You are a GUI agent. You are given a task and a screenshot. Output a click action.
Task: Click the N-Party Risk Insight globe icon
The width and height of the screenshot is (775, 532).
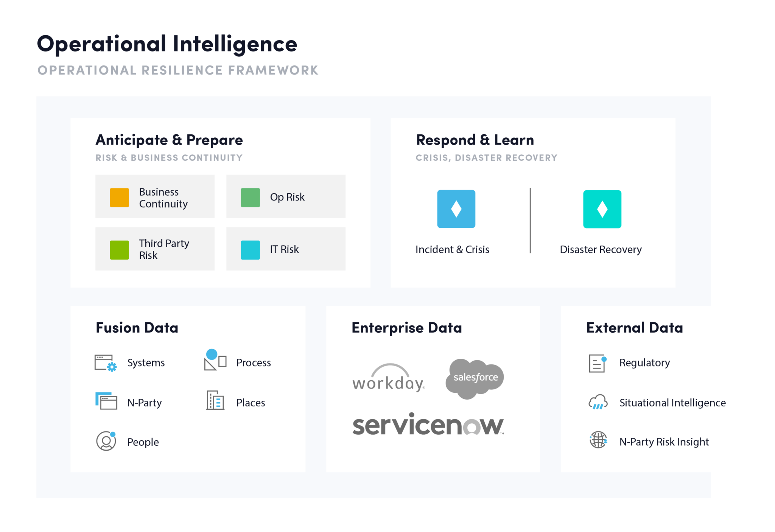598,440
